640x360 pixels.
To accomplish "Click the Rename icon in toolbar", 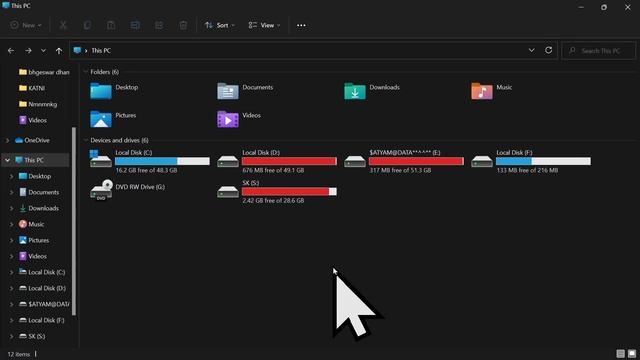I will pos(135,25).
